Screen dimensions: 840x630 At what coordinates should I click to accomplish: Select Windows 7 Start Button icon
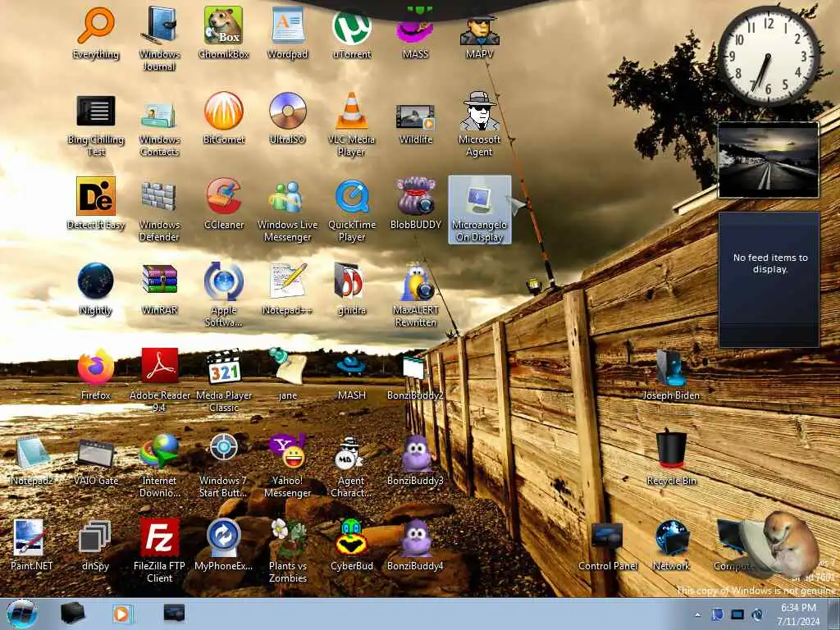coord(224,466)
